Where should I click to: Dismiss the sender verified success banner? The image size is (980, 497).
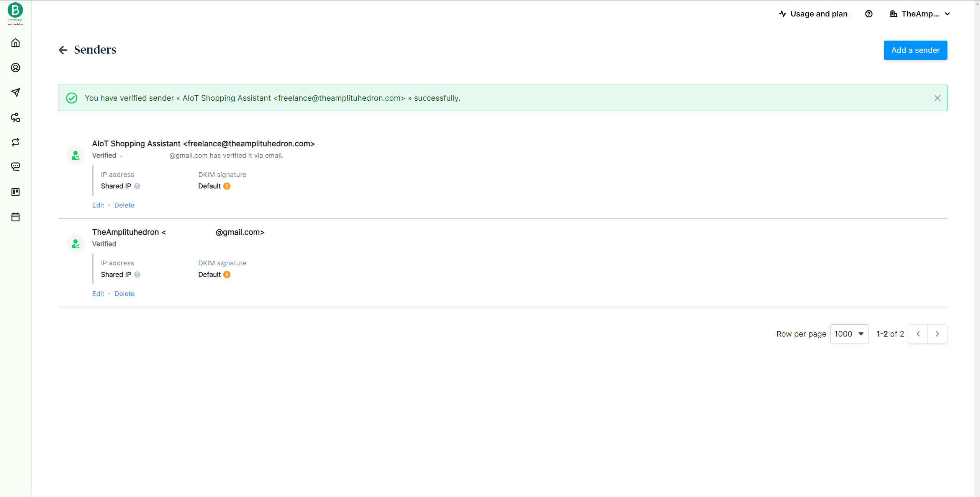(937, 98)
